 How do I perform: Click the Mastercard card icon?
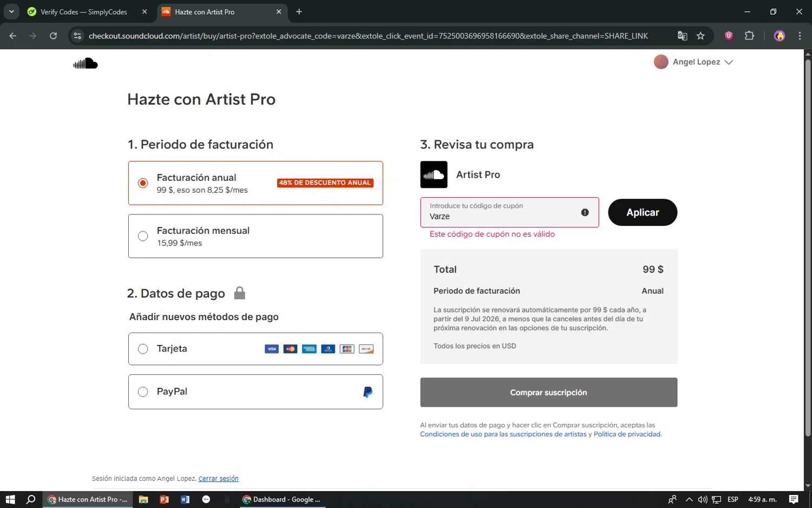click(291, 349)
